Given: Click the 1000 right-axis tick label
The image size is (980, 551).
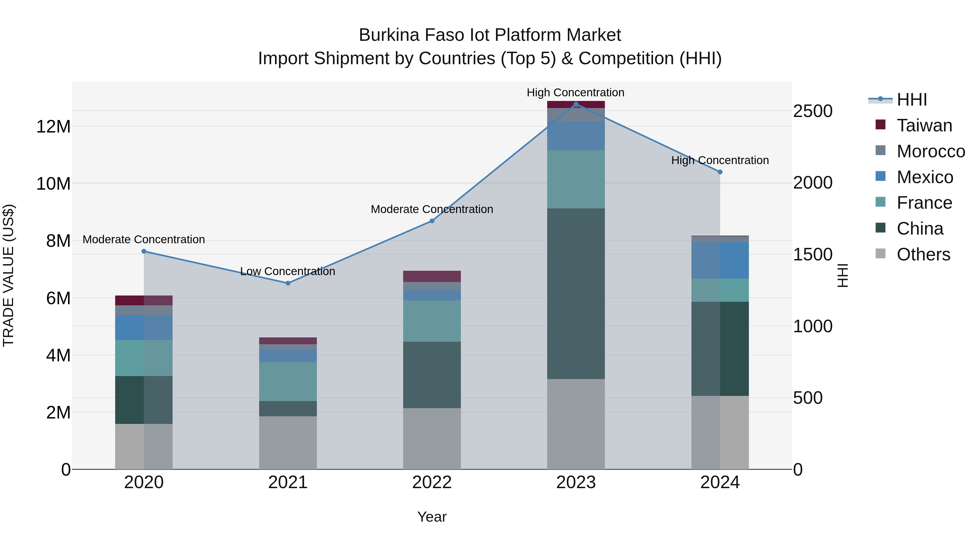Looking at the screenshot, I should click(x=813, y=326).
